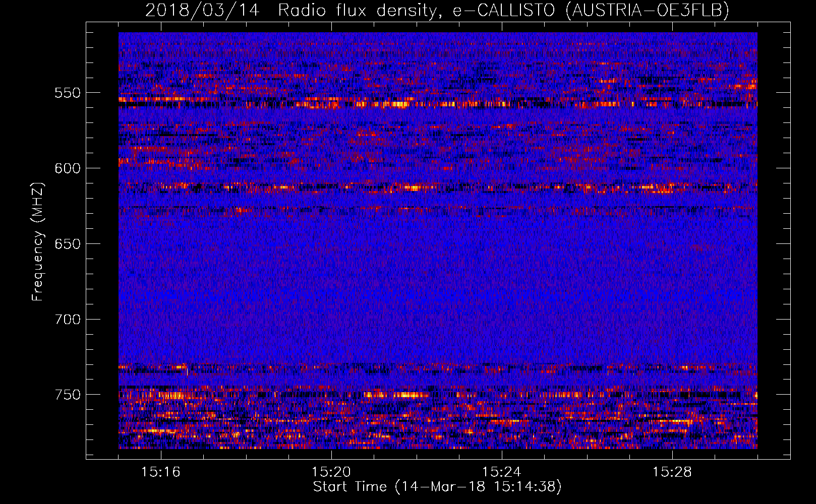Click the 650 frequency tick label
The image size is (816, 504).
coord(68,244)
